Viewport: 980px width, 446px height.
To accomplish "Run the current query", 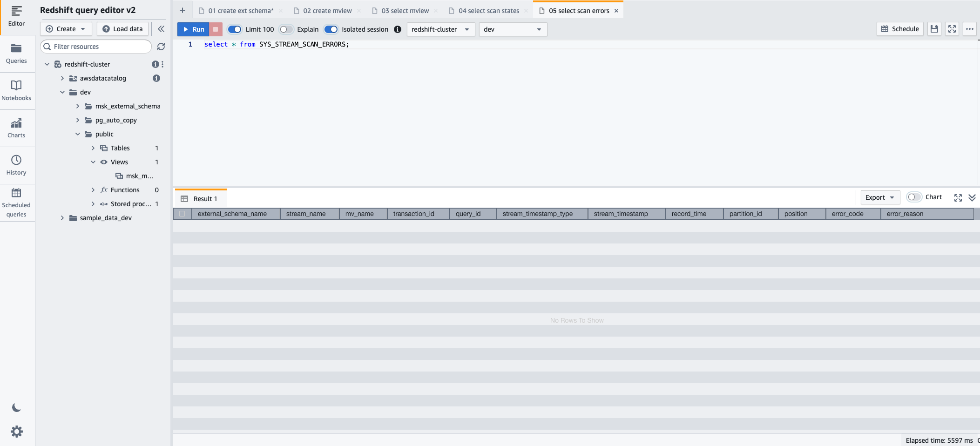I will point(193,29).
